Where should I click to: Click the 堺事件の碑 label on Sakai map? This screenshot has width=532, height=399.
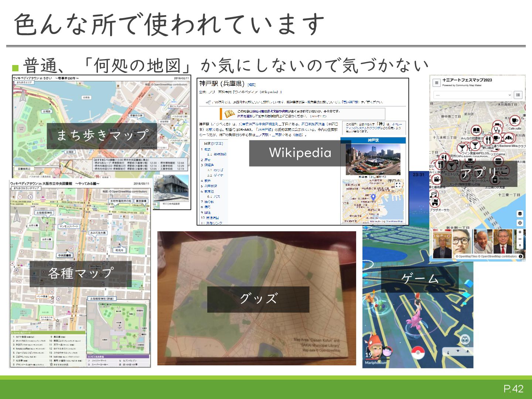pyautogui.click(x=136, y=116)
